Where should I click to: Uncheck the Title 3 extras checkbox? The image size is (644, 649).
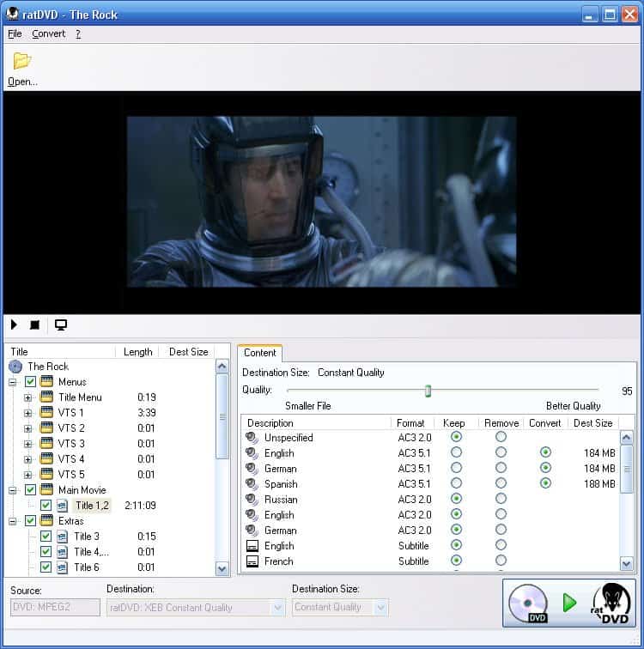click(46, 537)
